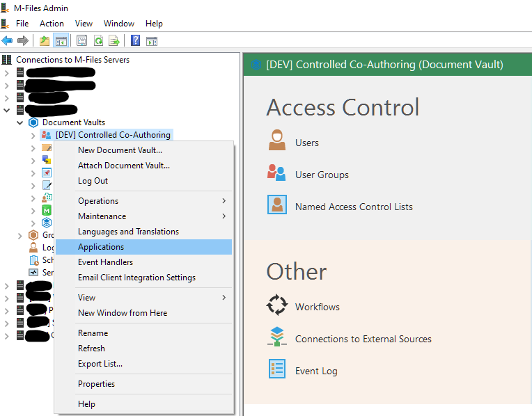
Task: Open the Connections to External Sources icon
Action: pyautogui.click(x=277, y=337)
